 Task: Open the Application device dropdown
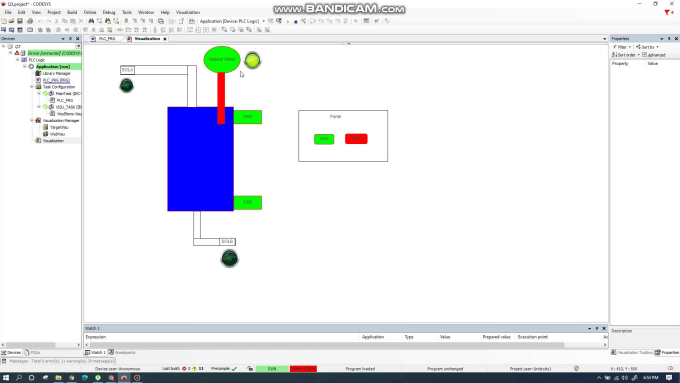click(x=263, y=21)
